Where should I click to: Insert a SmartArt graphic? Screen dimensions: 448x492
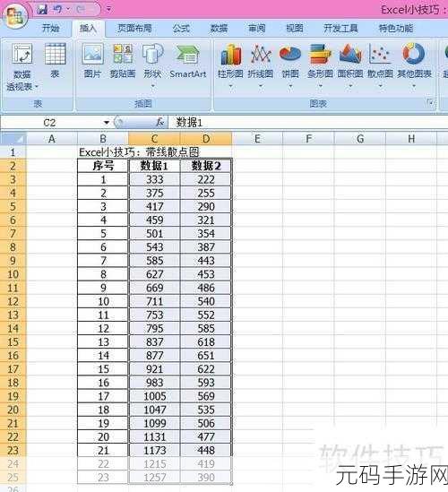pyautogui.click(x=188, y=61)
